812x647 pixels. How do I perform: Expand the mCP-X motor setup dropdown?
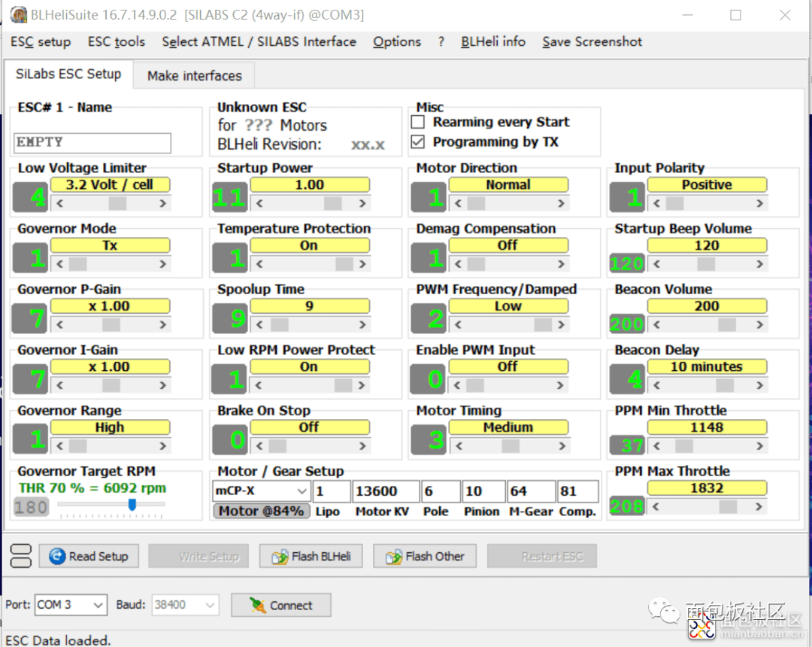coord(261,491)
